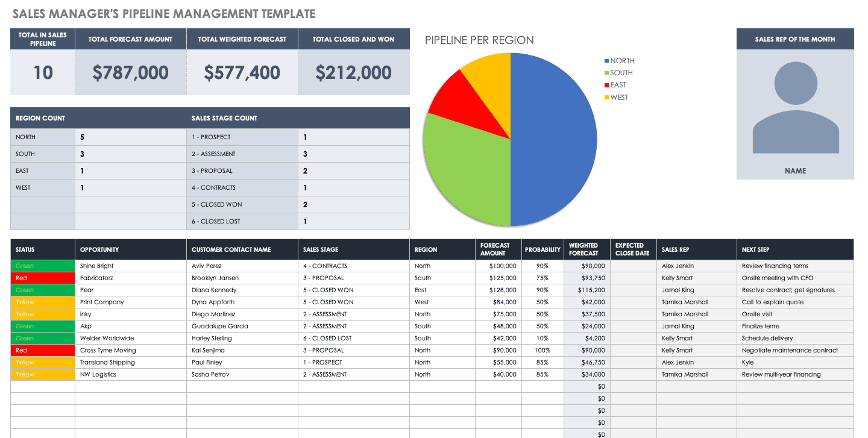Select the Shine Bright opportunity cell
Viewport: 868px width, 438px height.
[130, 266]
